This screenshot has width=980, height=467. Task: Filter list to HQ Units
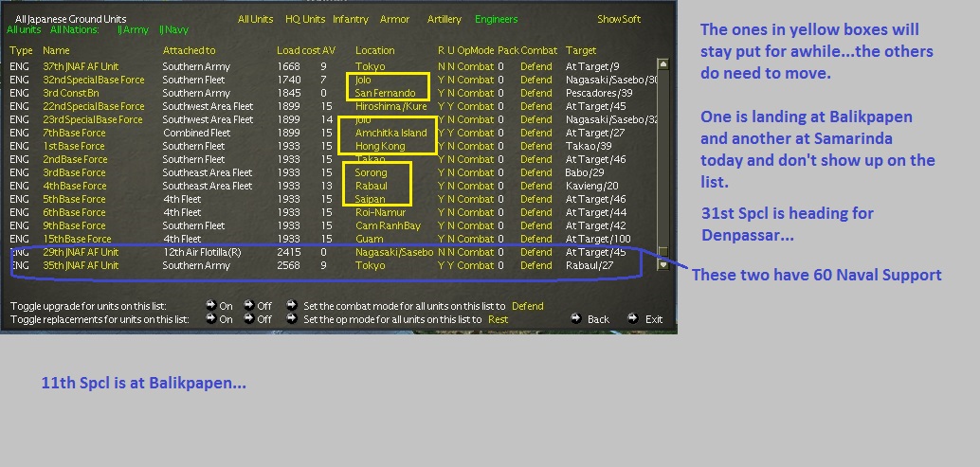pyautogui.click(x=305, y=19)
